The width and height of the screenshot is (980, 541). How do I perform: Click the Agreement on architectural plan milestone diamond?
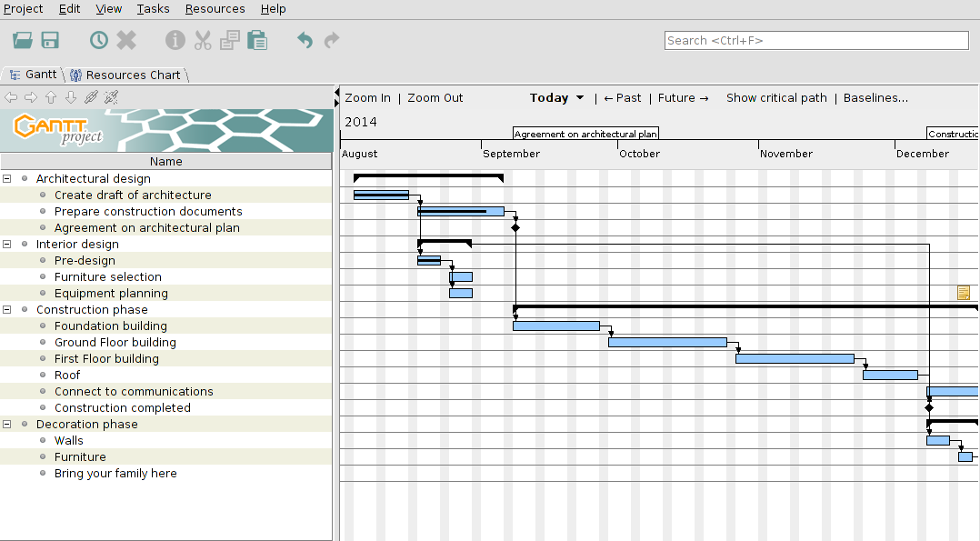point(515,227)
